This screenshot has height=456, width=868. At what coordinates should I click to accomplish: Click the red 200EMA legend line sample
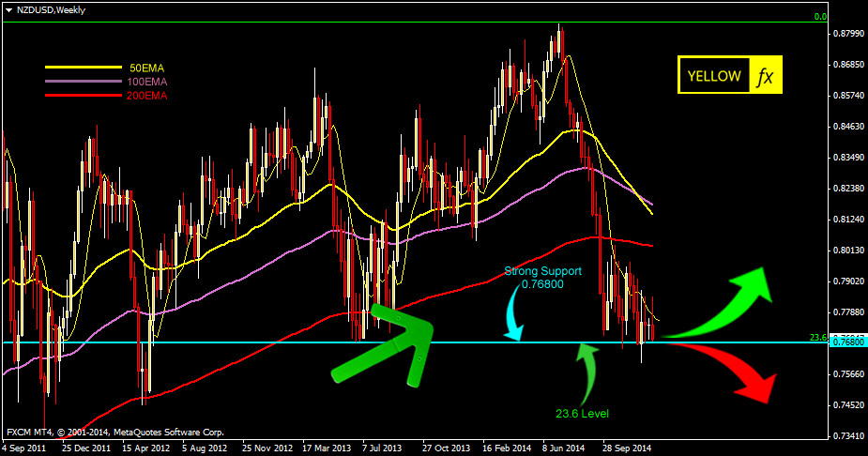(x=83, y=95)
